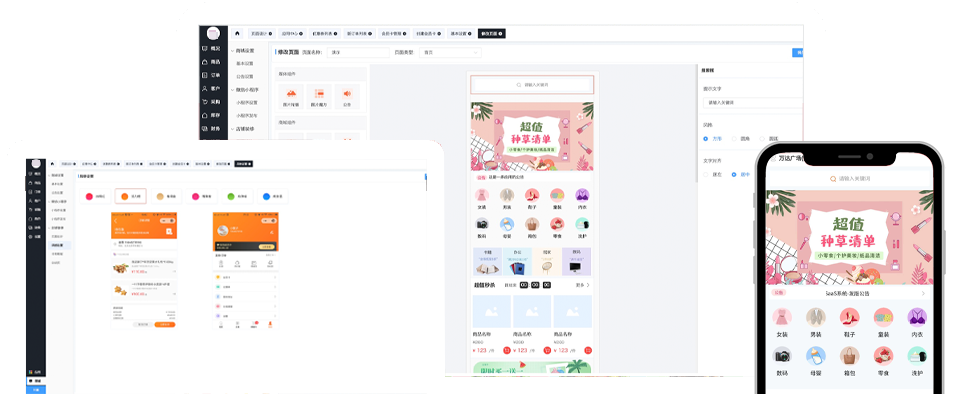The width and height of the screenshot is (953, 394).
Task: Click blue button at page editor top right
Action: [798, 53]
